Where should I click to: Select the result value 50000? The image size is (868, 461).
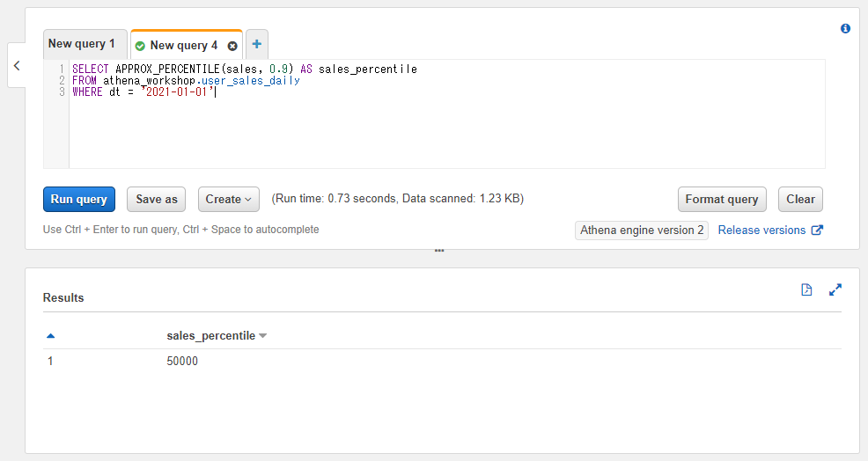pyautogui.click(x=182, y=361)
